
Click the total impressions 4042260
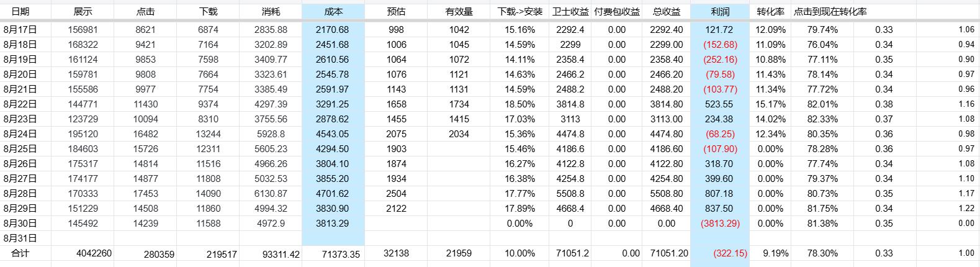pyautogui.click(x=94, y=253)
